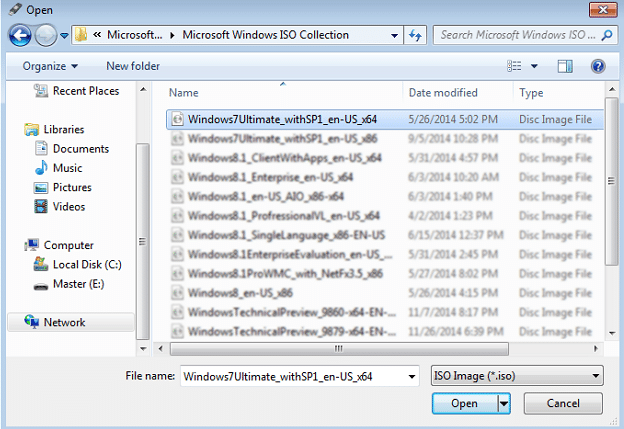The image size is (624, 429).
Task: Click navigation pane scroll up arrow
Action: click(143, 90)
